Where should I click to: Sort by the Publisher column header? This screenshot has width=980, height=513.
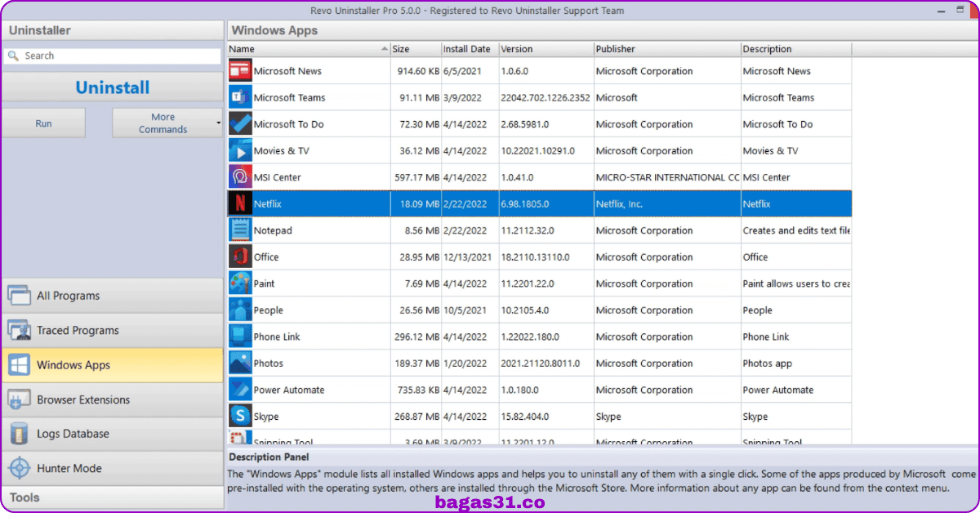[x=667, y=49]
